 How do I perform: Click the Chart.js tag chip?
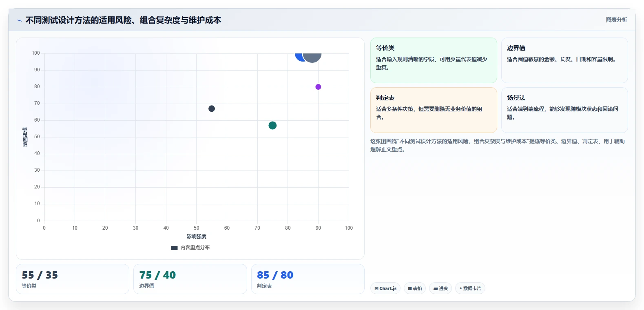coord(385,288)
